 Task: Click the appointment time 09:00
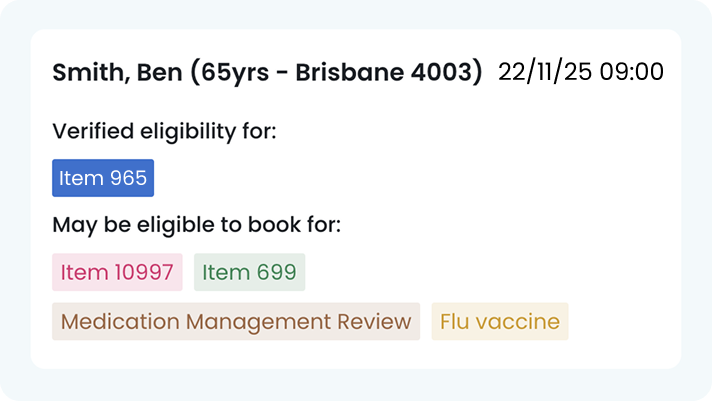tap(632, 72)
